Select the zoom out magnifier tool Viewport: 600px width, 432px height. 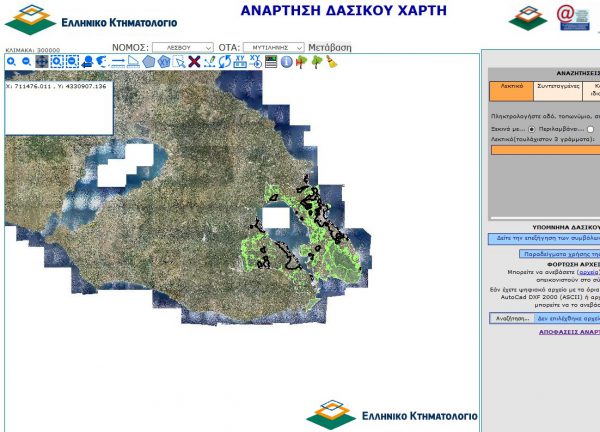point(26,62)
